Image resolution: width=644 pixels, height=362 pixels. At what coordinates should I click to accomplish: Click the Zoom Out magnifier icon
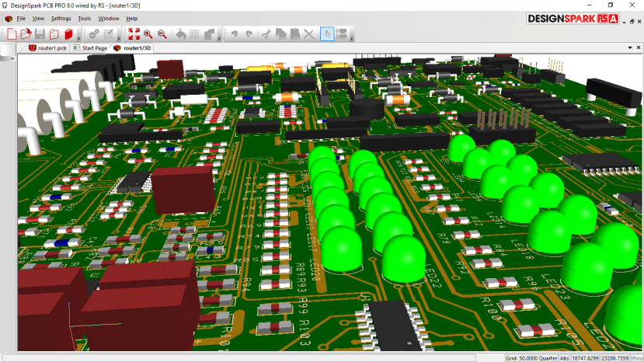(162, 34)
